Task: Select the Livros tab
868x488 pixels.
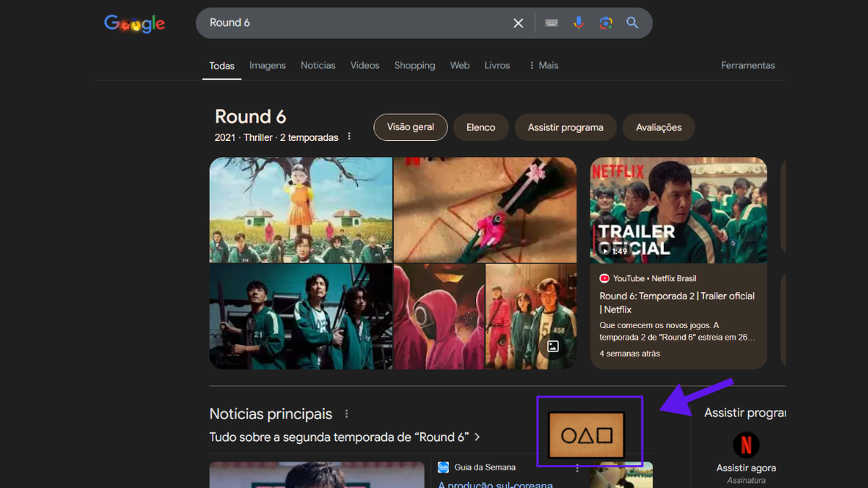Action: coord(497,65)
